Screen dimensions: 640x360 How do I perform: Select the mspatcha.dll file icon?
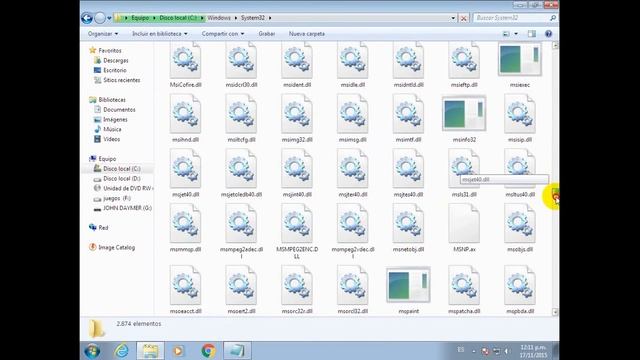click(464, 285)
